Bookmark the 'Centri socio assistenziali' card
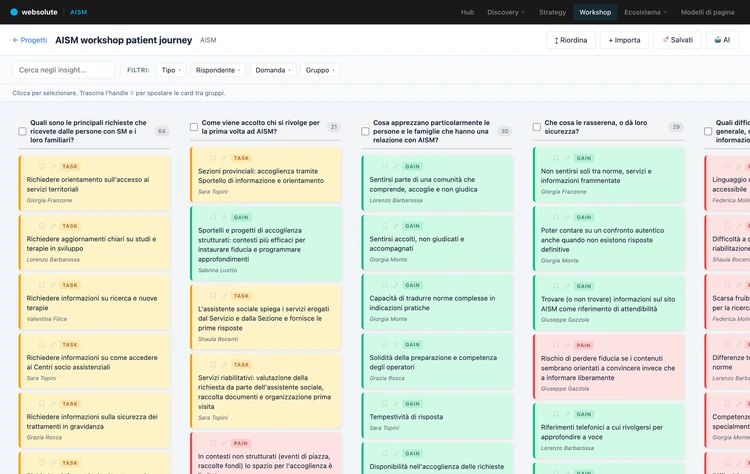The image size is (750, 474). tap(42, 344)
